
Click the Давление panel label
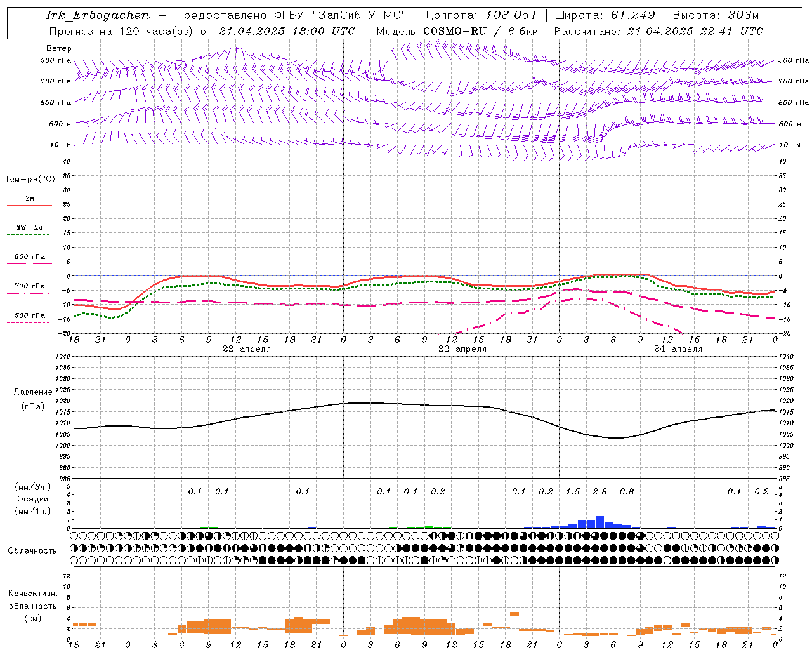pyautogui.click(x=33, y=392)
